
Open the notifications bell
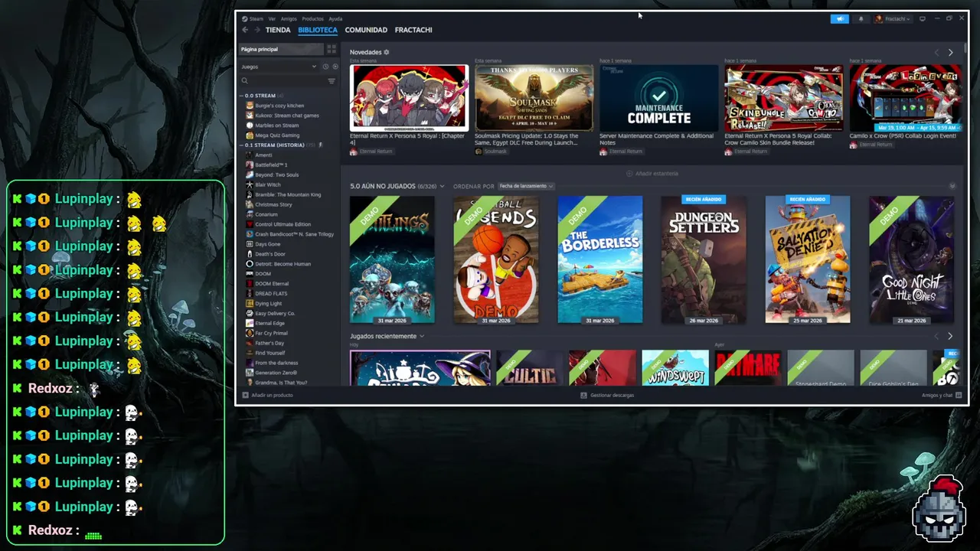[x=861, y=18]
